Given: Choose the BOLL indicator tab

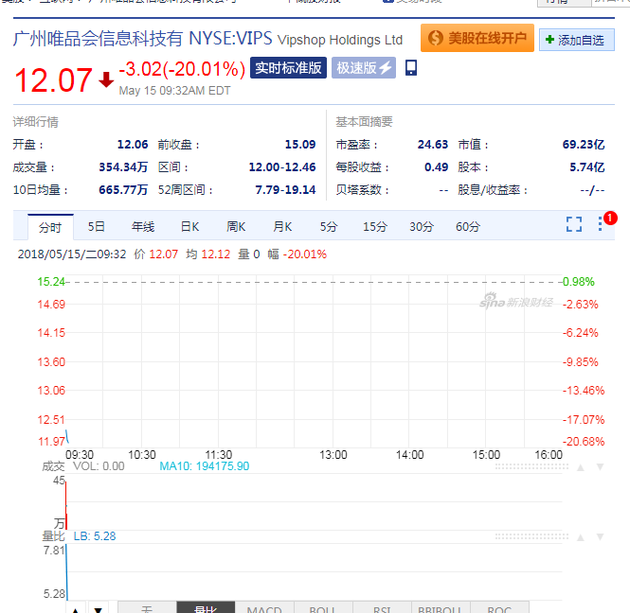Looking at the screenshot, I should coord(323,607).
